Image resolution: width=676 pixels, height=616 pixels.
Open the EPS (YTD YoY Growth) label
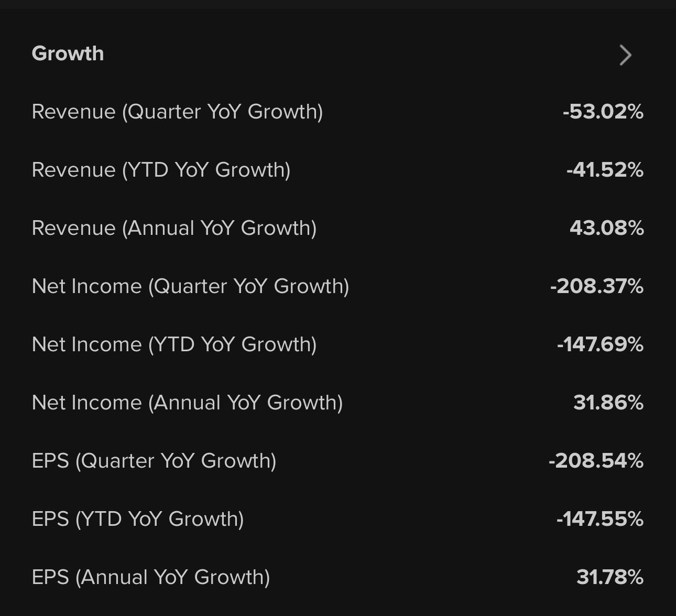click(138, 519)
